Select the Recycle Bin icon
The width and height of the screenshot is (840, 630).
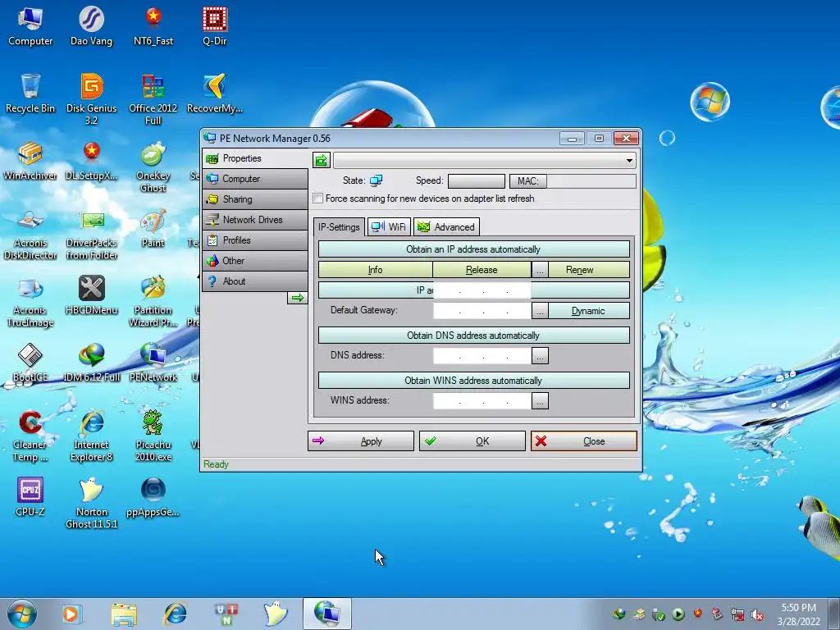30,94
